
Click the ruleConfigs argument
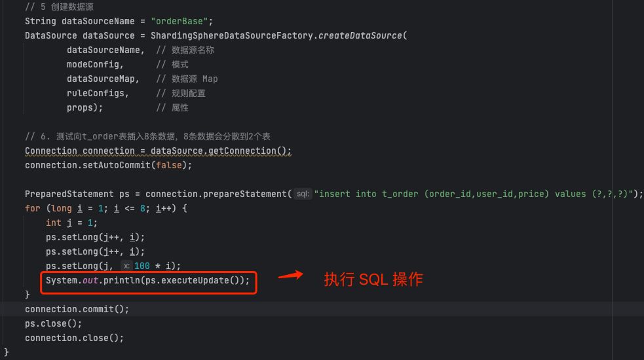click(x=97, y=93)
